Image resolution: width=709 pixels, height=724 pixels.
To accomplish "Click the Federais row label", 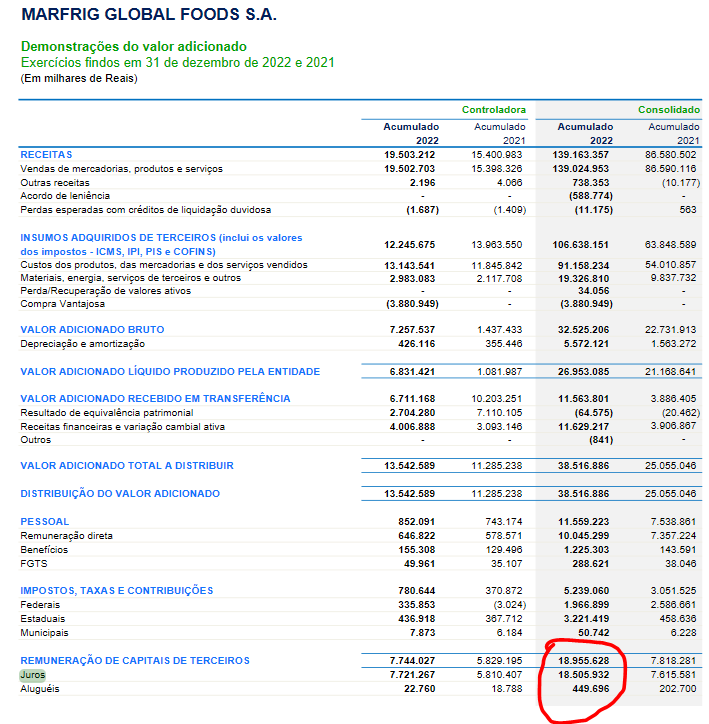I will [x=40, y=605].
